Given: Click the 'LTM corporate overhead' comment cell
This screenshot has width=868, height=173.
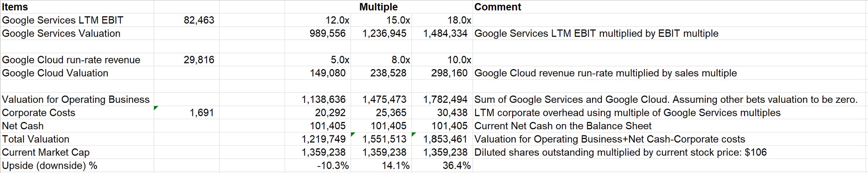Looking at the screenshot, I should click(670, 113).
